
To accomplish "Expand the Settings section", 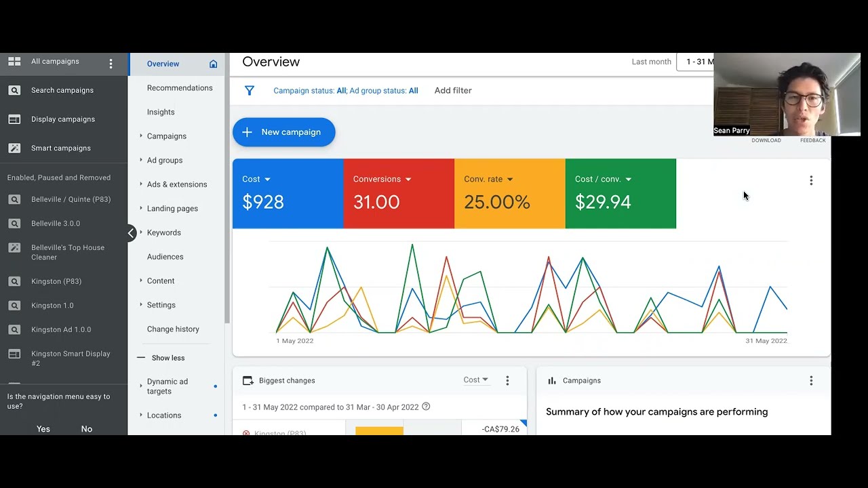I will 141,304.
